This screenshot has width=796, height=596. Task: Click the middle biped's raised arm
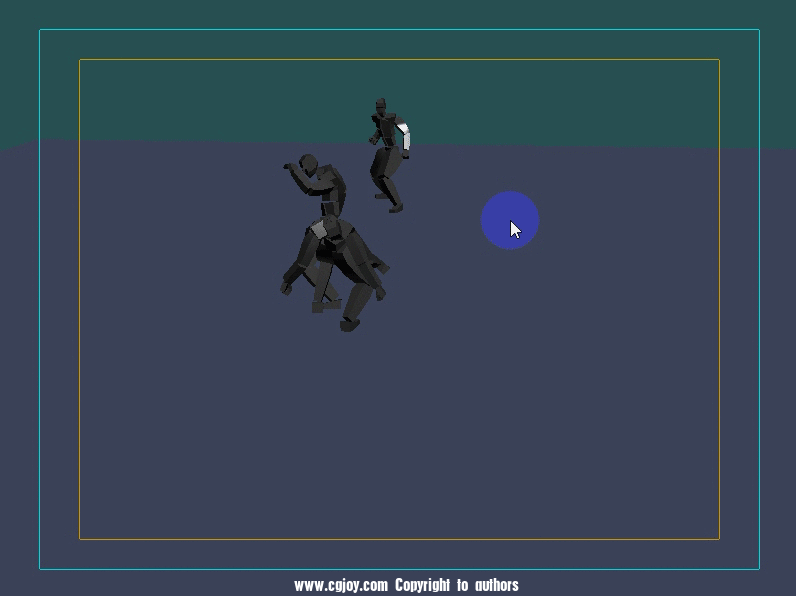pyautogui.click(x=296, y=171)
